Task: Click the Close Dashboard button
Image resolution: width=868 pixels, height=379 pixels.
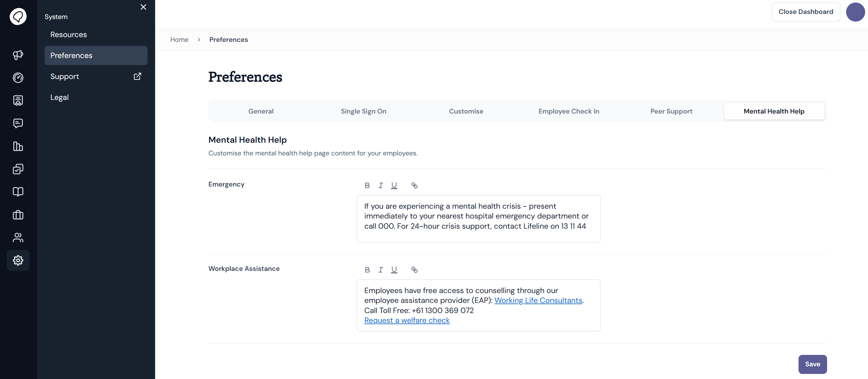Action: pos(806,12)
